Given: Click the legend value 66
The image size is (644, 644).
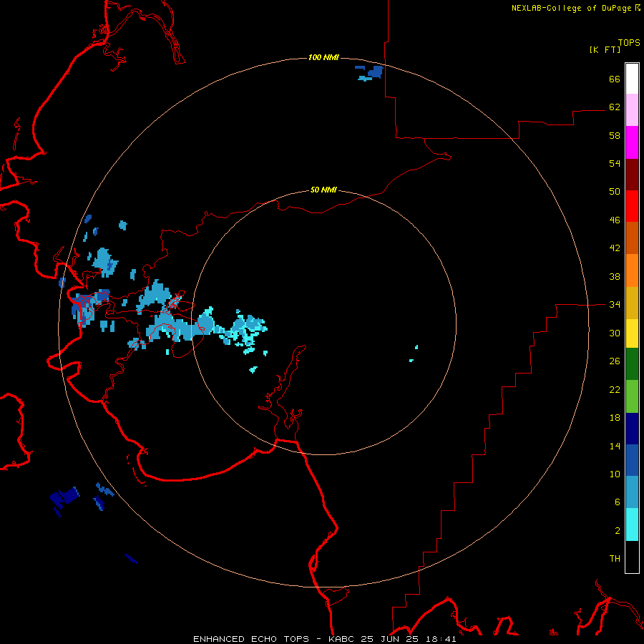Looking at the screenshot, I should 615,79.
